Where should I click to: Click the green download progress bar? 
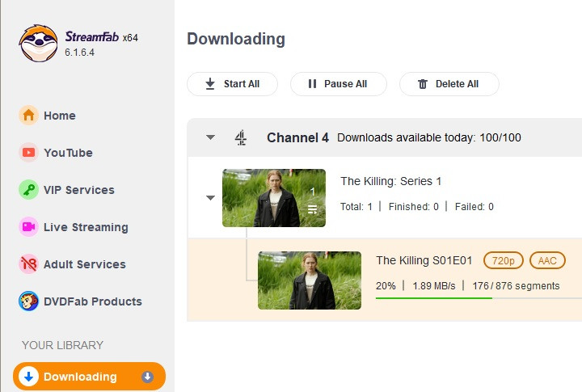[x=434, y=297]
